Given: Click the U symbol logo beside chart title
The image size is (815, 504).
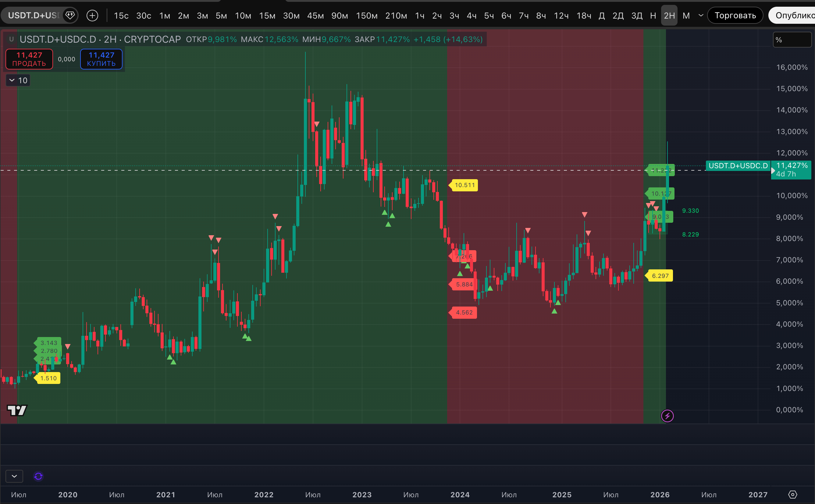Looking at the screenshot, I should (11, 39).
